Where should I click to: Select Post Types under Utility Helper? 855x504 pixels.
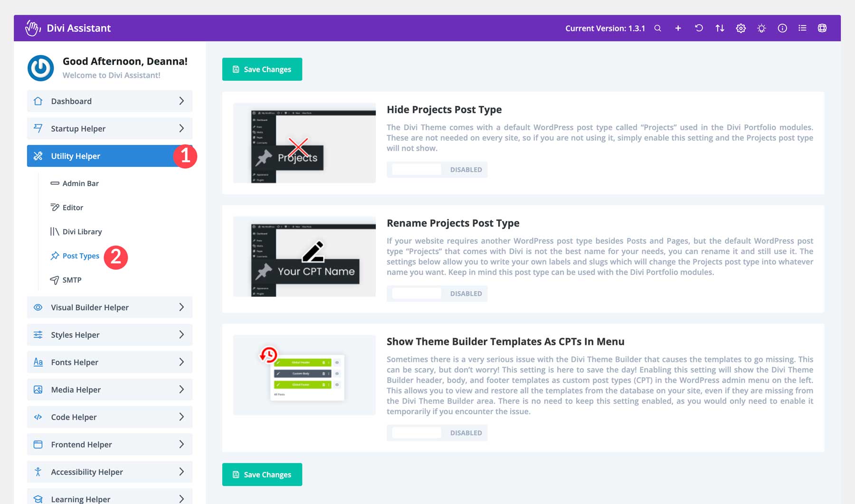point(81,256)
